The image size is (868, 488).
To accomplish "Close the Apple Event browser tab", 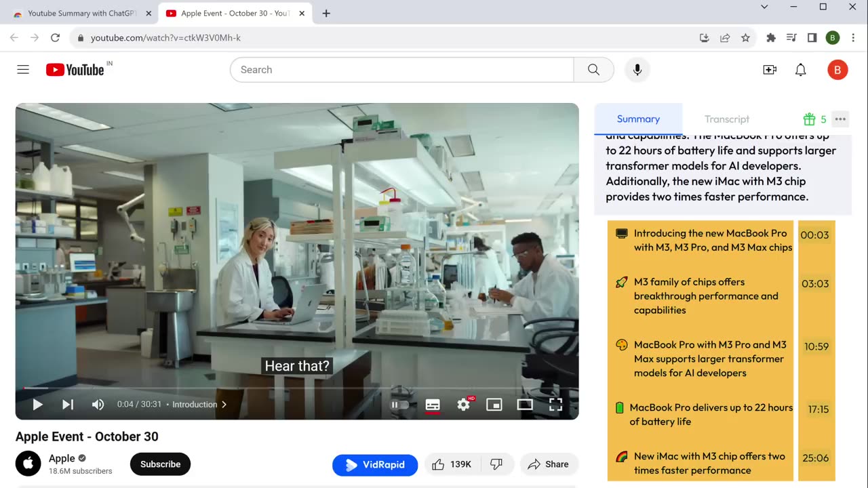I will coord(302,14).
